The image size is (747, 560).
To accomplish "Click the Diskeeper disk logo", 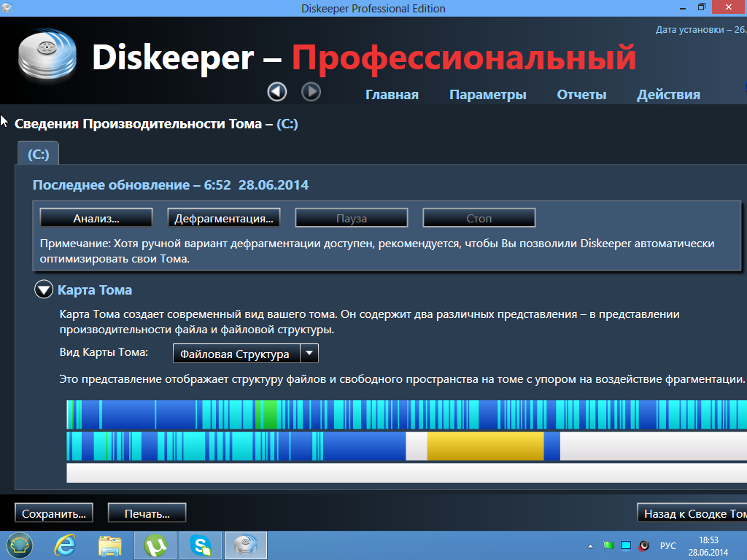I will [47, 55].
